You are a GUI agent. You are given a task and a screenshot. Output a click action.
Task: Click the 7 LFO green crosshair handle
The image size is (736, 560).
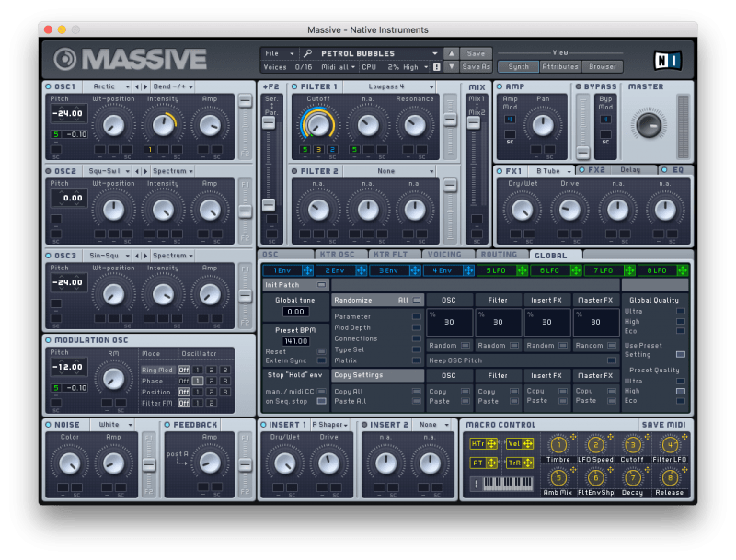click(629, 270)
